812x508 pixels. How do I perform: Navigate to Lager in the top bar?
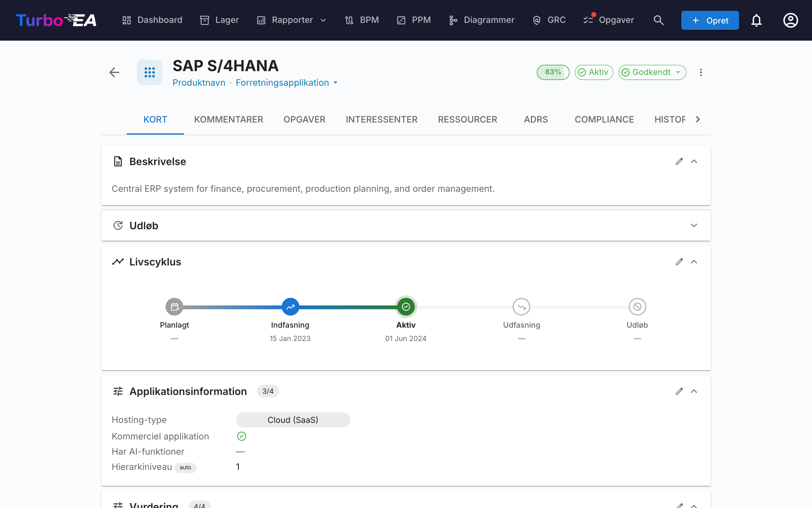pos(219,20)
